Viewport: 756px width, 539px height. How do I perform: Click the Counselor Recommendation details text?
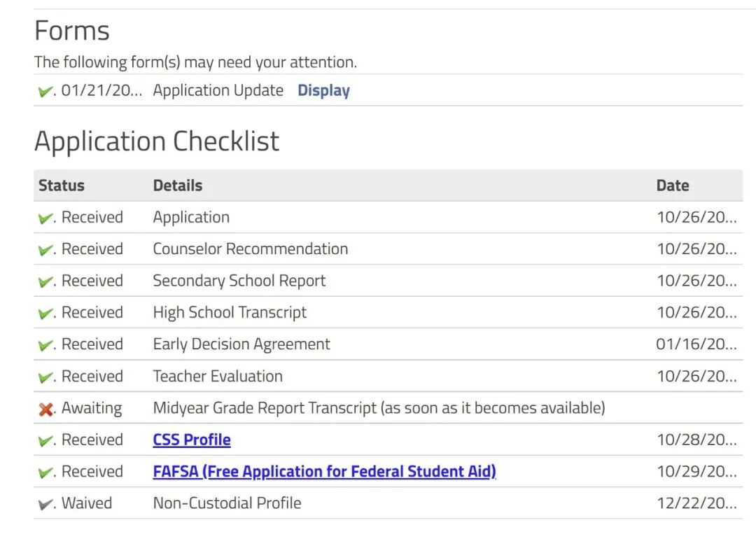click(x=250, y=248)
